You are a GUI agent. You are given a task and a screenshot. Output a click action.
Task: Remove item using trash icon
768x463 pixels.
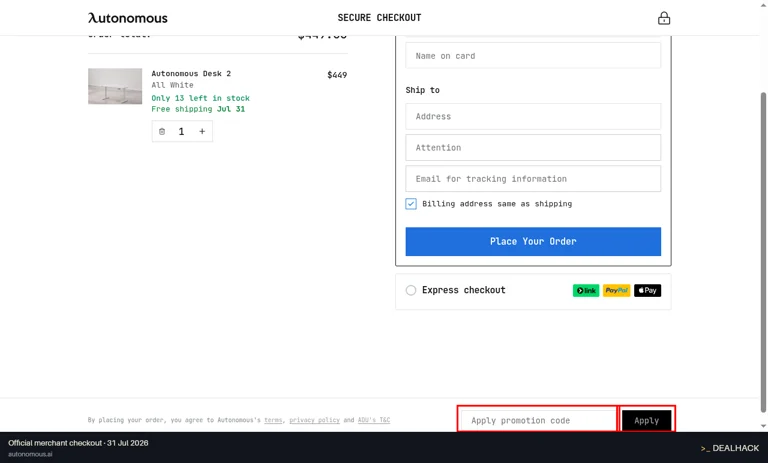[x=162, y=131]
